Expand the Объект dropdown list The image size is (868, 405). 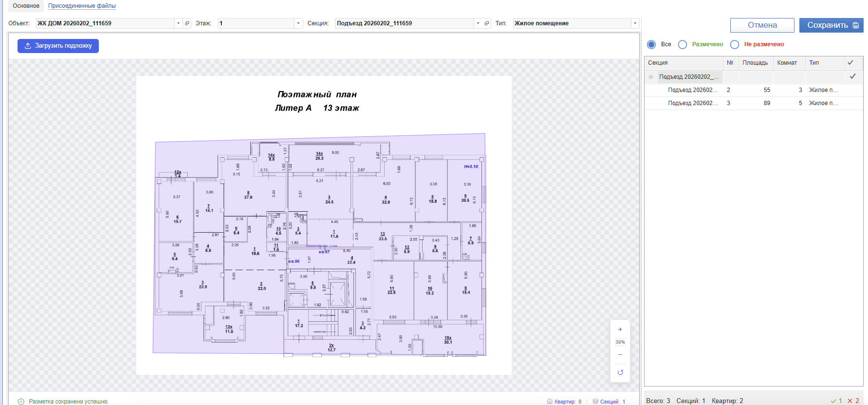tap(178, 23)
